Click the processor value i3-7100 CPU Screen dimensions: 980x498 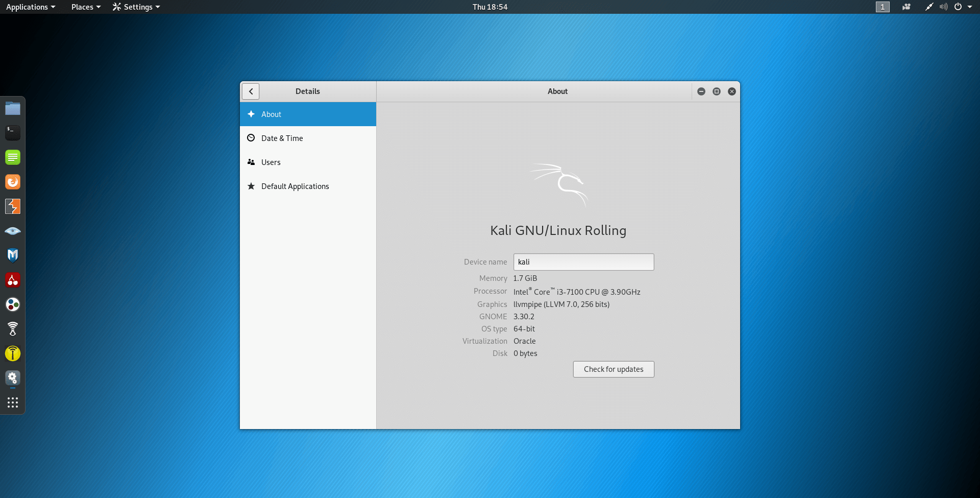(x=577, y=292)
